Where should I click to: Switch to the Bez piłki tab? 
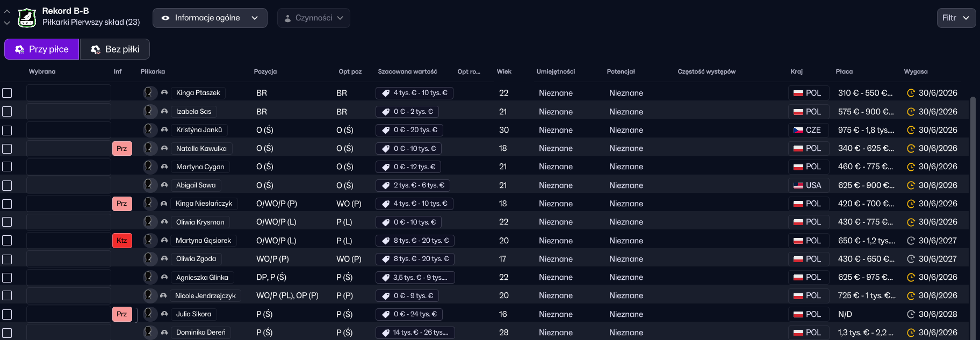click(x=115, y=49)
